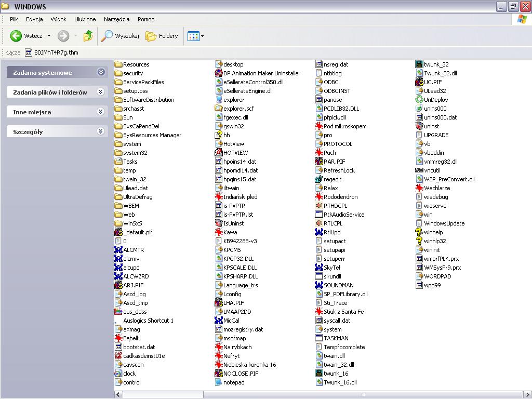Click the 80JMnT4R7g.thm link in Łącza bar
The width and height of the screenshot is (532, 399).
[52, 52]
